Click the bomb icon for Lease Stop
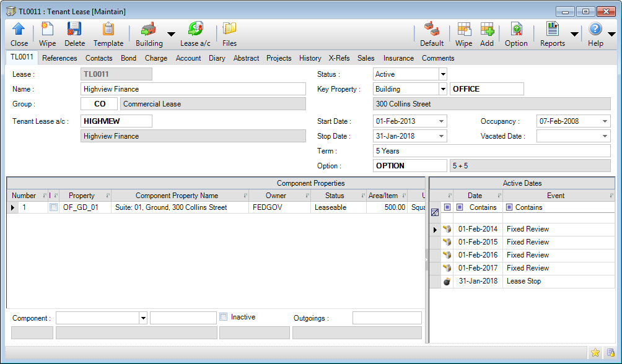The height and width of the screenshot is (364, 622). [x=447, y=281]
